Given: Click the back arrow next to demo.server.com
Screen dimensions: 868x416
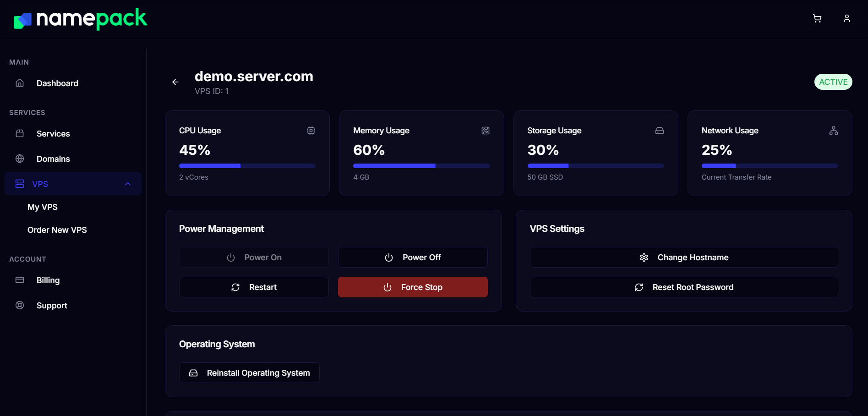Looking at the screenshot, I should pos(175,82).
